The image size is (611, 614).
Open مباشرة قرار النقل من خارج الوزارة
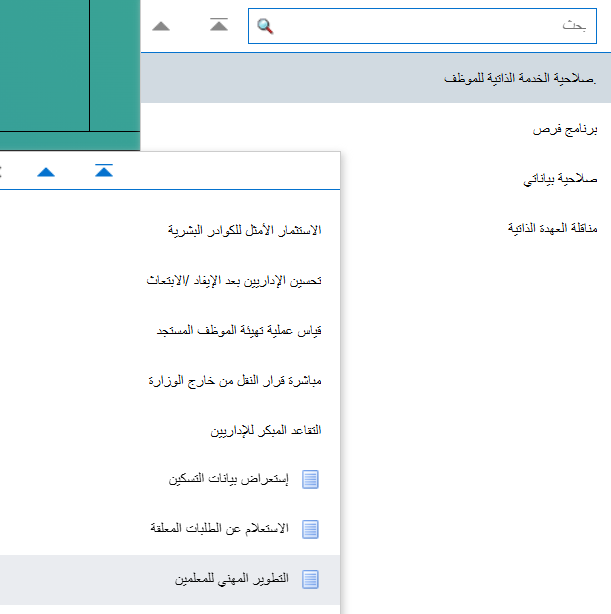(235, 381)
